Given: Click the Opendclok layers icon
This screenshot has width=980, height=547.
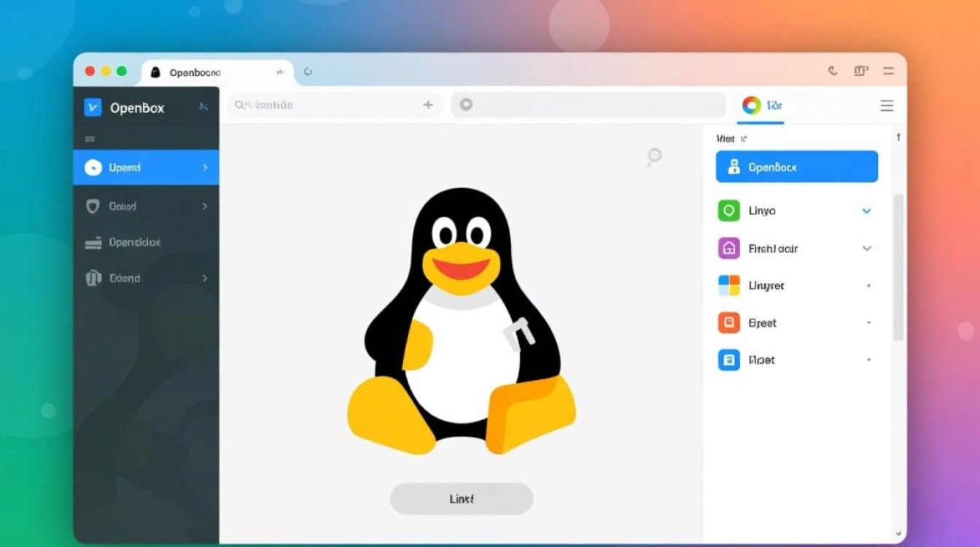Looking at the screenshot, I should [x=93, y=241].
